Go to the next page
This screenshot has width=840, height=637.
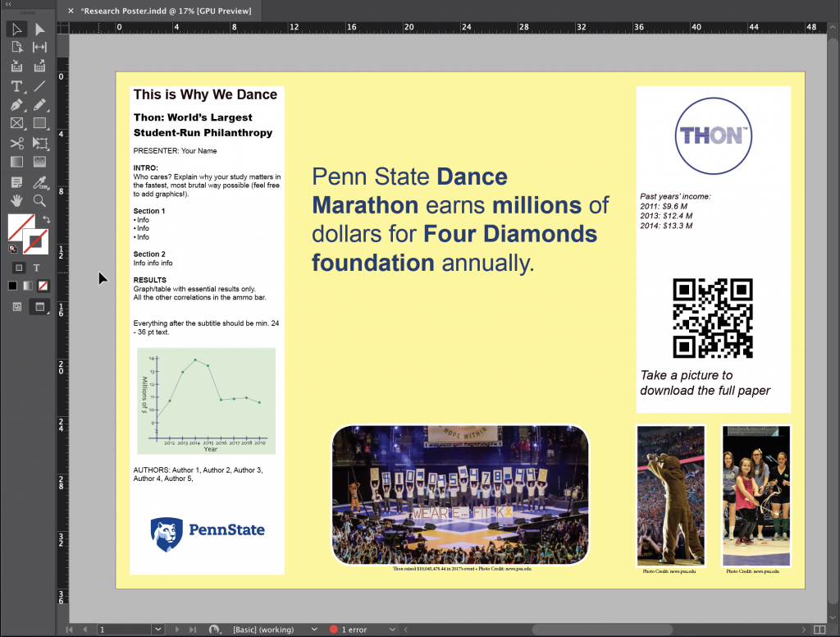(177, 630)
